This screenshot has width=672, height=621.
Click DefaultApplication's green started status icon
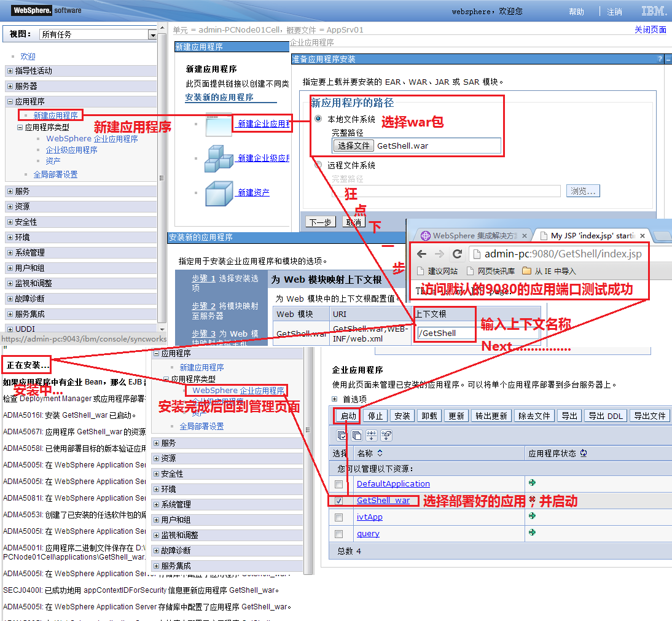pos(533,483)
